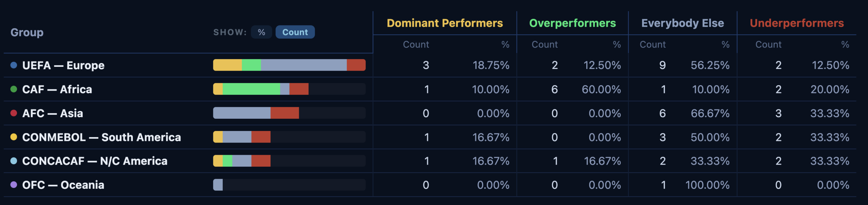Switch bar display to Count mode
This screenshot has width=868, height=205.
coord(295,32)
